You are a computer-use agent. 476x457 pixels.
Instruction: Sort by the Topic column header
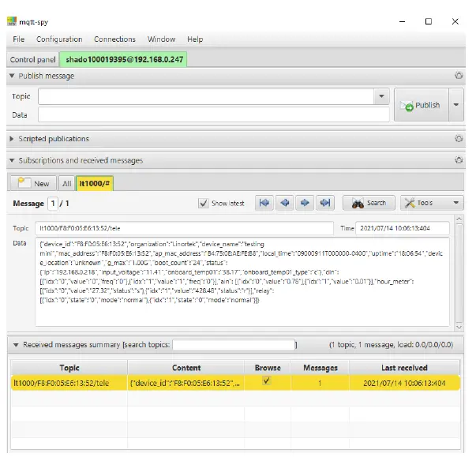(x=69, y=368)
